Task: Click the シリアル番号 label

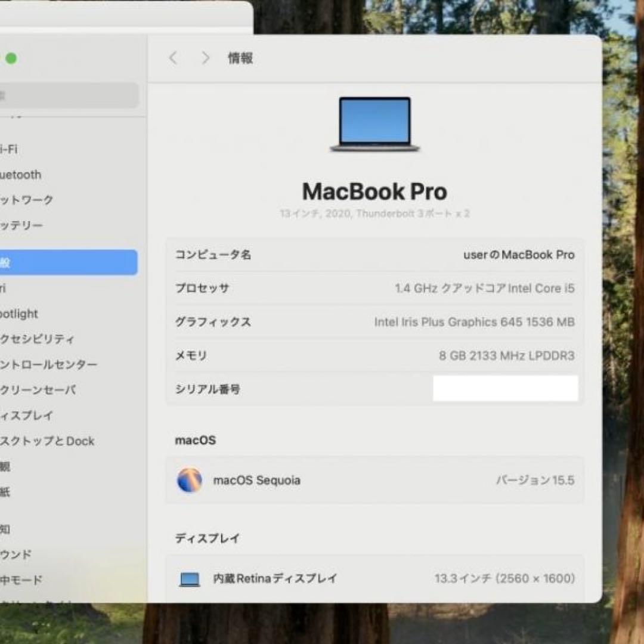Action: (x=208, y=389)
